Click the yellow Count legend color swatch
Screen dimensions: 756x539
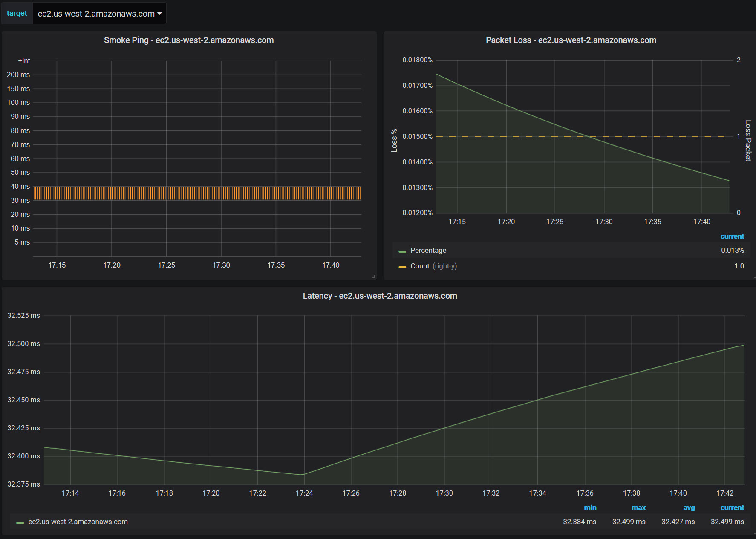click(x=402, y=267)
